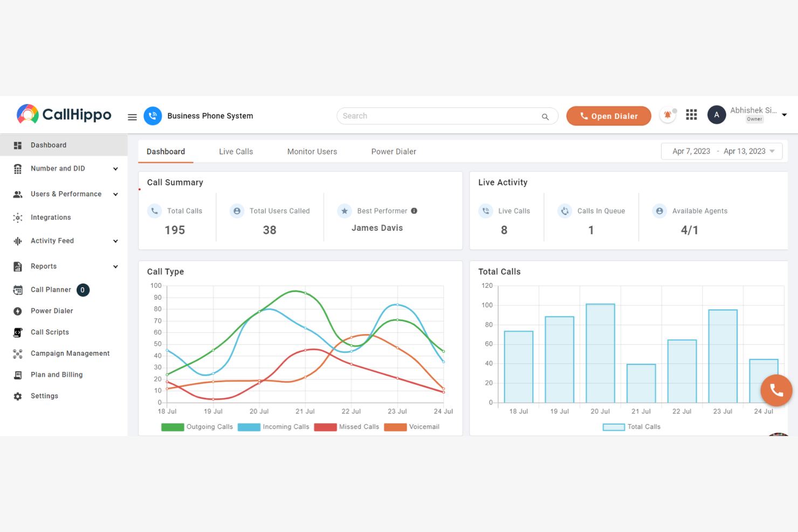Open the notification bell icon
The height and width of the screenshot is (532, 798).
[x=668, y=115]
